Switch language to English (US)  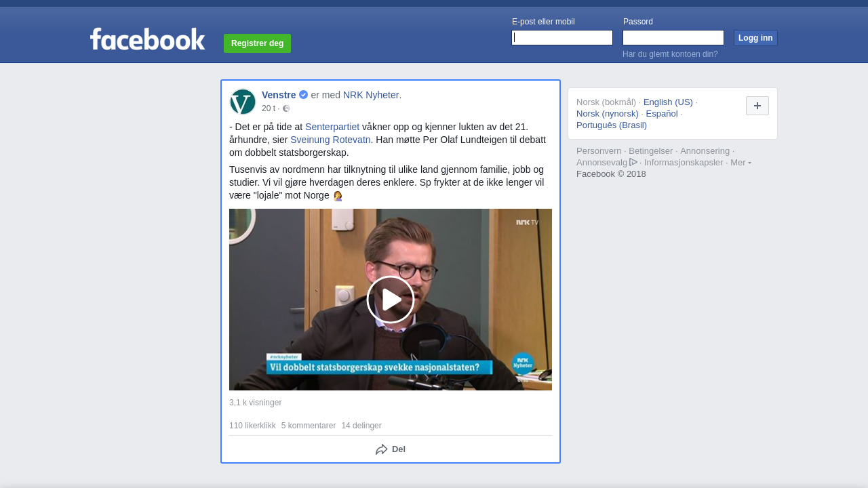pos(668,102)
